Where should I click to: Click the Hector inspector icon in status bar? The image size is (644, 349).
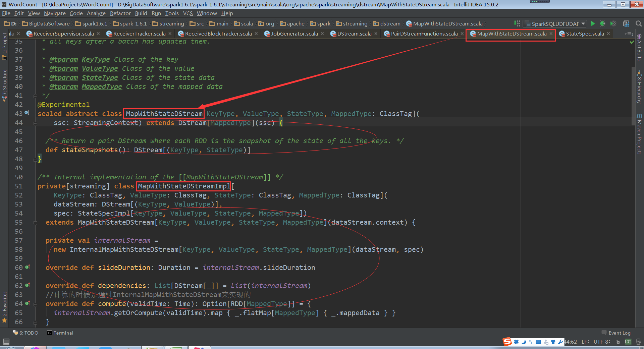pos(638,342)
